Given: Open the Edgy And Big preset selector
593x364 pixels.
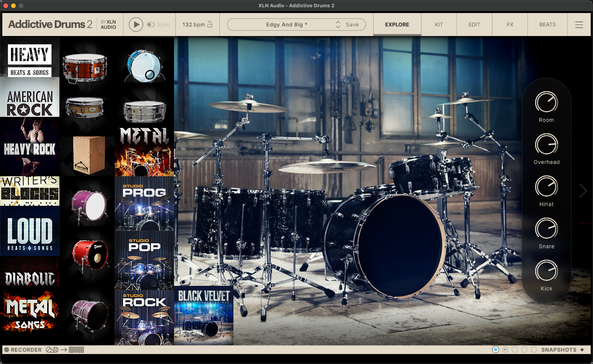Looking at the screenshot, I should point(287,25).
